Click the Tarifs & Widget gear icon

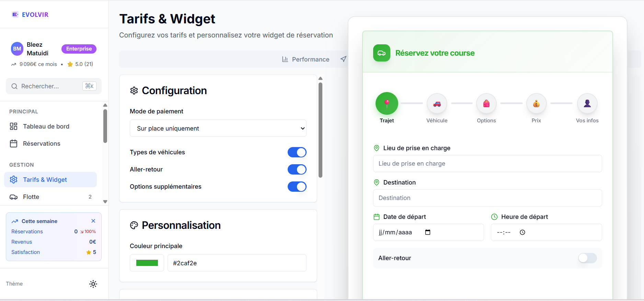[14, 180]
